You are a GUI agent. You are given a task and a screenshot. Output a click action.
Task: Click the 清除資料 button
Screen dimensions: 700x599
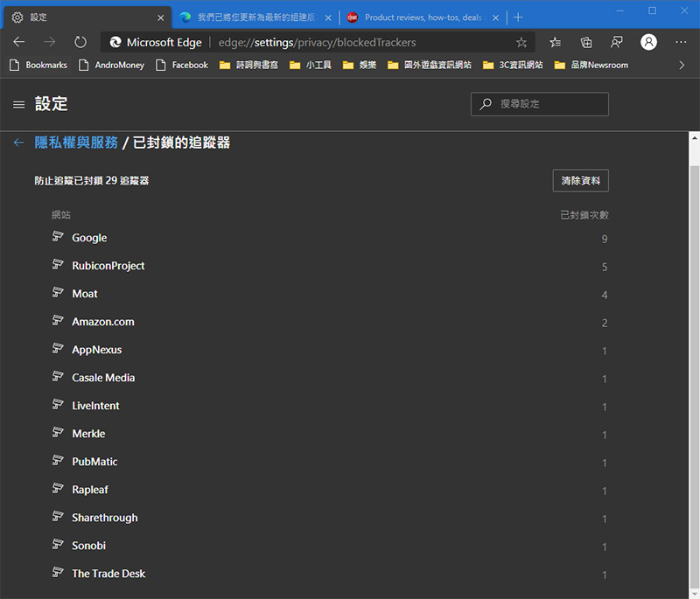pyautogui.click(x=580, y=180)
